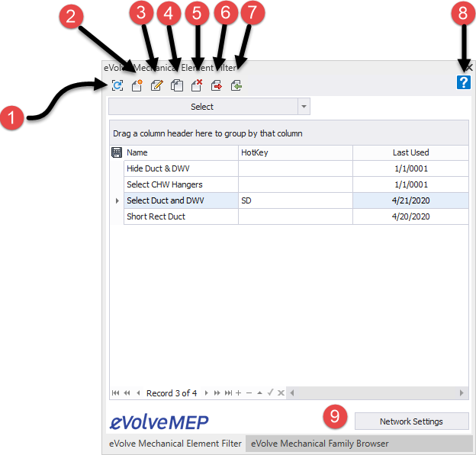The image size is (476, 455).
Task: Sort by the Last Used column header
Action: pyautogui.click(x=410, y=152)
